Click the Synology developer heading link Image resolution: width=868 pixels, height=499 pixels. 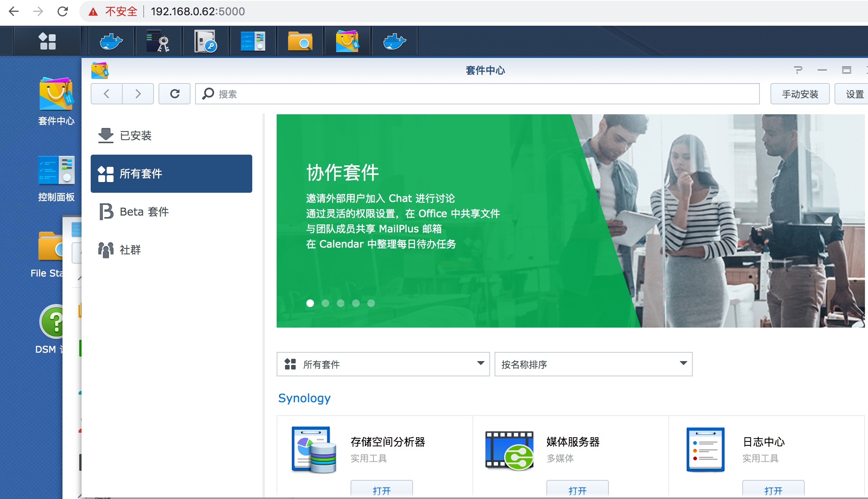[x=304, y=398]
